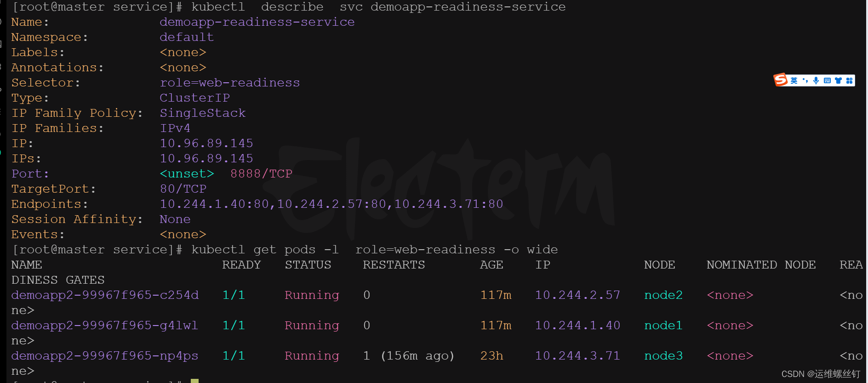Click the Events value <none>

(183, 234)
